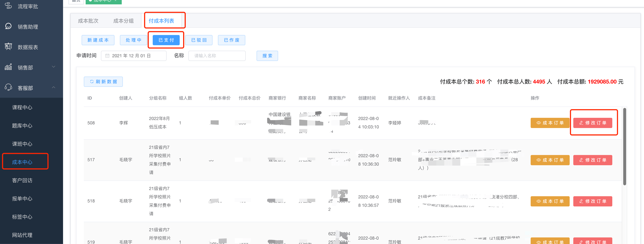Click the 名称 search input field
Viewport: 644px width, 244px height.
point(217,56)
